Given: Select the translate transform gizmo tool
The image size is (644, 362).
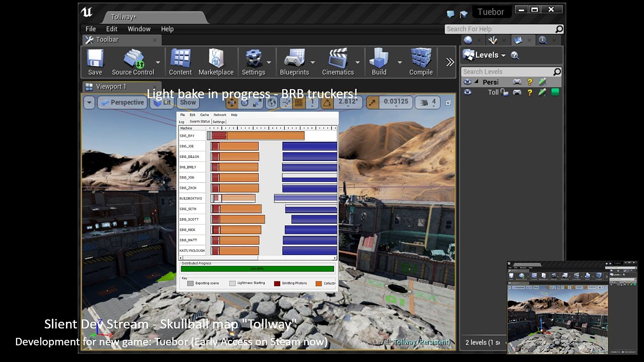Looking at the screenshot, I should point(231,103).
